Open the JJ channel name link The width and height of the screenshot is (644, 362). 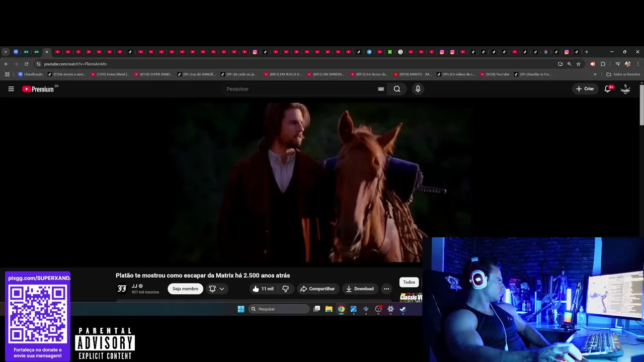click(134, 286)
